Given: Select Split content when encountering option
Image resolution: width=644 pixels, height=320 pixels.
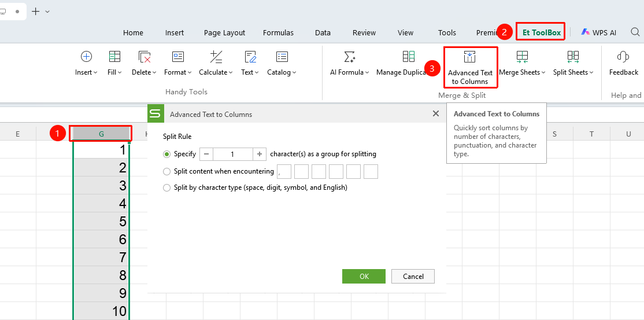Looking at the screenshot, I should coord(166,171).
